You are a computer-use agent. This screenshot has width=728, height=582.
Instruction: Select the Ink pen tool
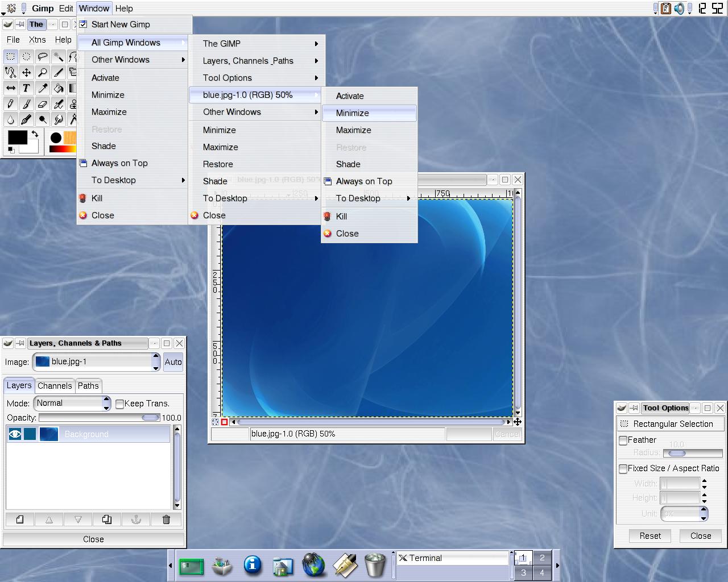pos(26,120)
